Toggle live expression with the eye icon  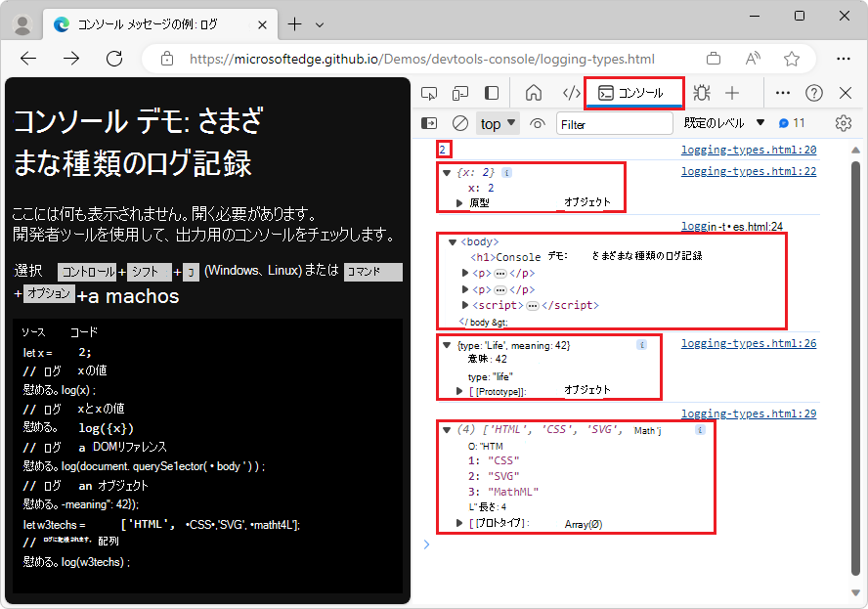(535, 123)
